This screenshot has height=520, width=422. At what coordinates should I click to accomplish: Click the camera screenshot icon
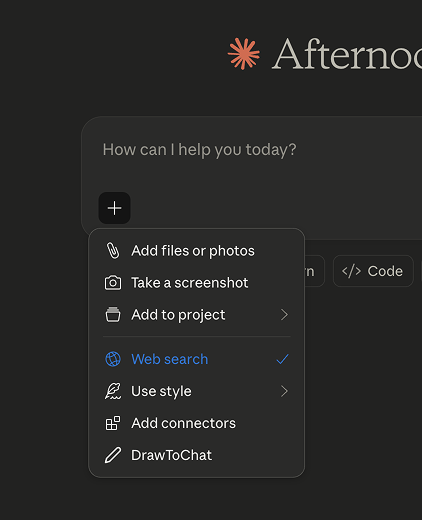[113, 283]
